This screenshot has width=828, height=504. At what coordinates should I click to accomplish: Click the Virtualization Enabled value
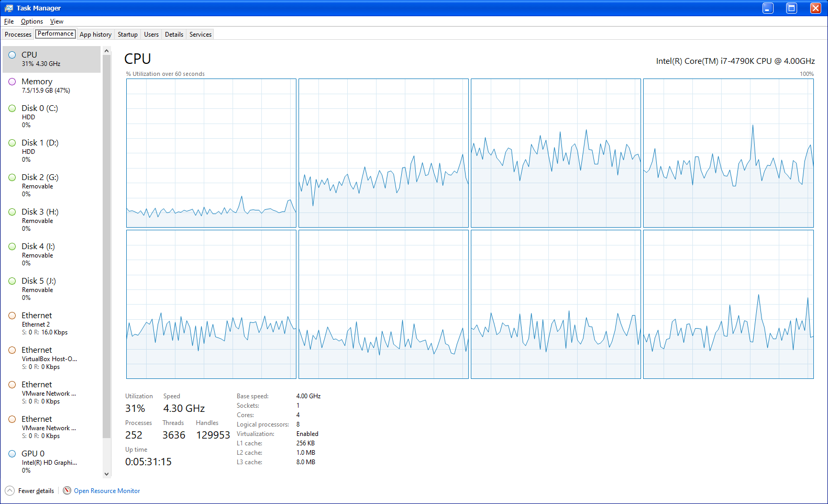coord(307,434)
